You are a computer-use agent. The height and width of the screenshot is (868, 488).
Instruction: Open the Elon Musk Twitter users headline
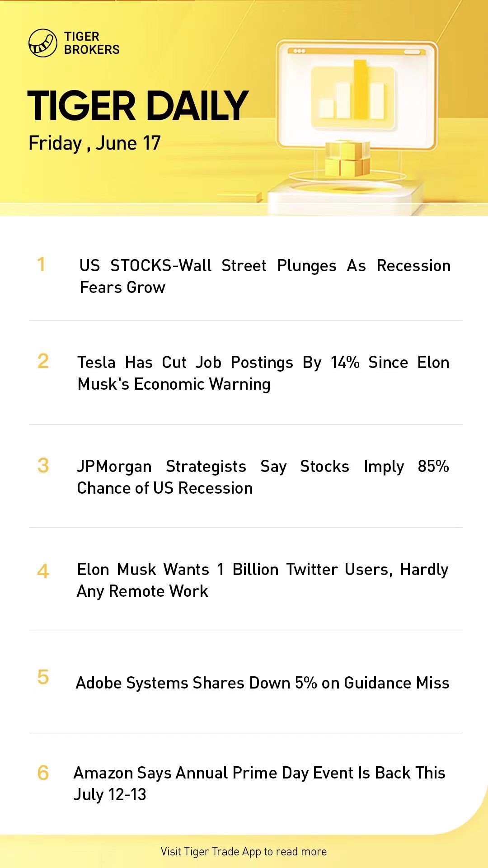(x=262, y=580)
